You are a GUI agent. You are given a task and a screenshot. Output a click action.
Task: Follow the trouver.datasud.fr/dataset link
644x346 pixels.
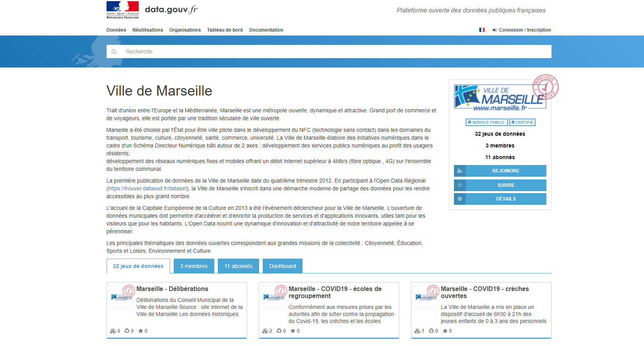[148, 188]
